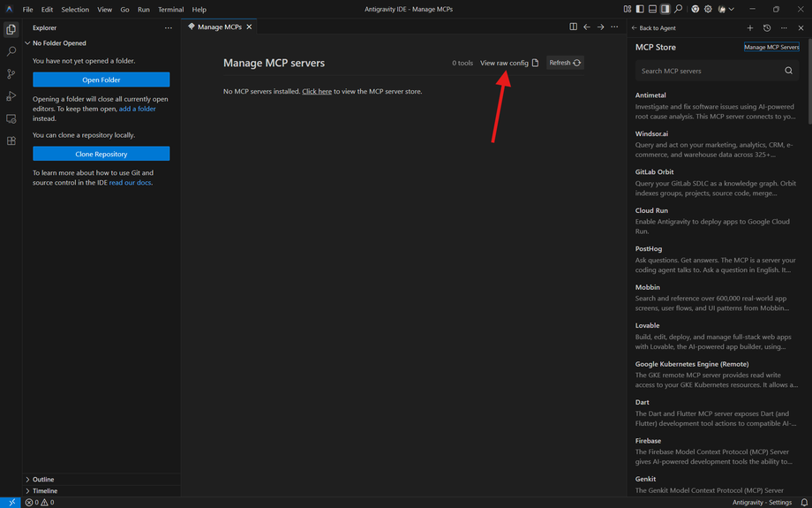Click the Open Folder button
Screen dimensions: 812x508
101,80
